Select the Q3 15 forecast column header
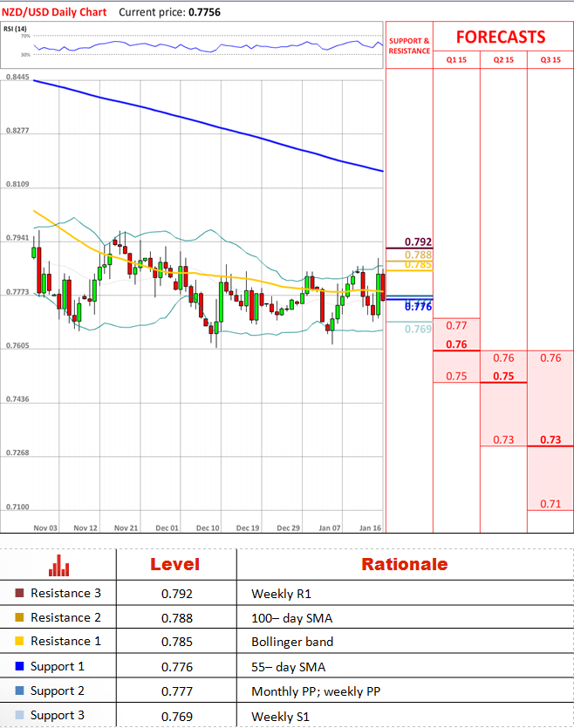 click(x=550, y=60)
